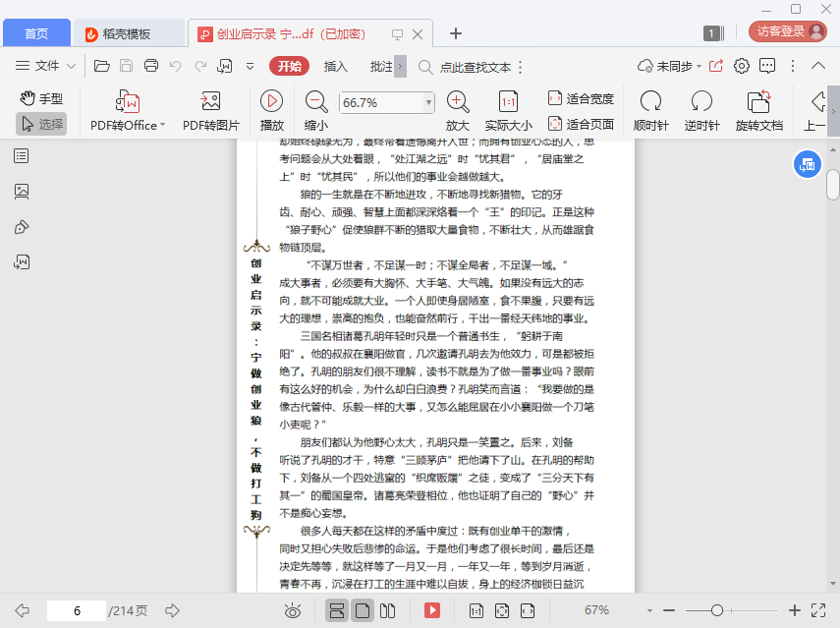This screenshot has height=628, width=840.
Task: Select the hand tool (手型)
Action: 41,98
